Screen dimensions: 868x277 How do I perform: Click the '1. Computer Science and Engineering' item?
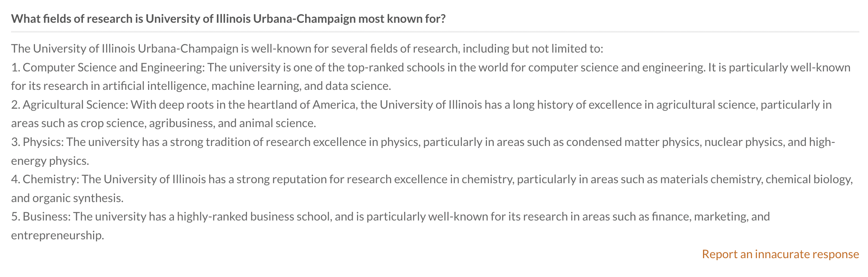(108, 67)
